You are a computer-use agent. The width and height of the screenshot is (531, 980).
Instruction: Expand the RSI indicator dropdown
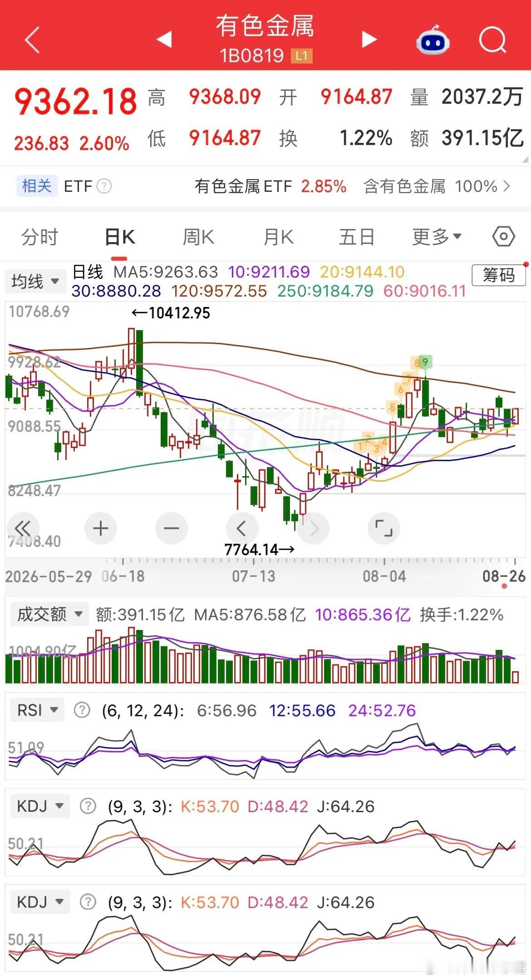tap(37, 710)
